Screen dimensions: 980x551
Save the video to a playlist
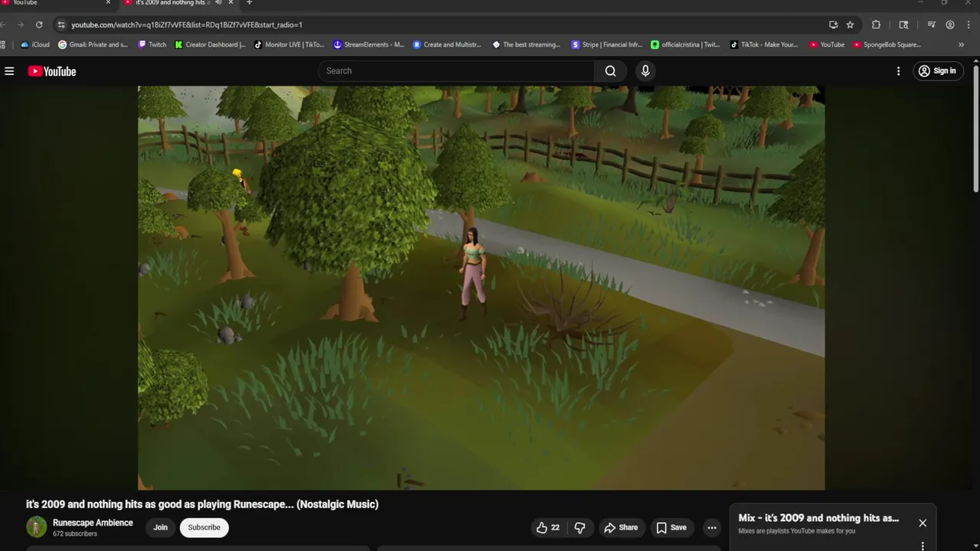[671, 527]
